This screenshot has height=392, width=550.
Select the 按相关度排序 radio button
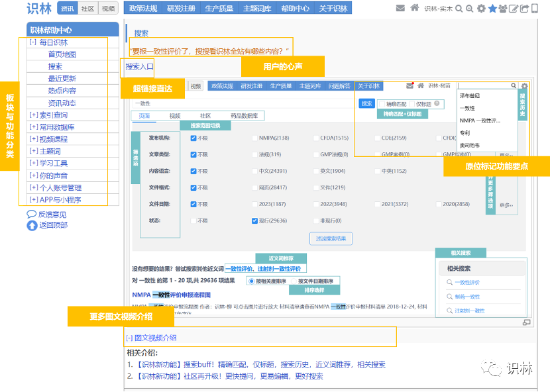252,281
